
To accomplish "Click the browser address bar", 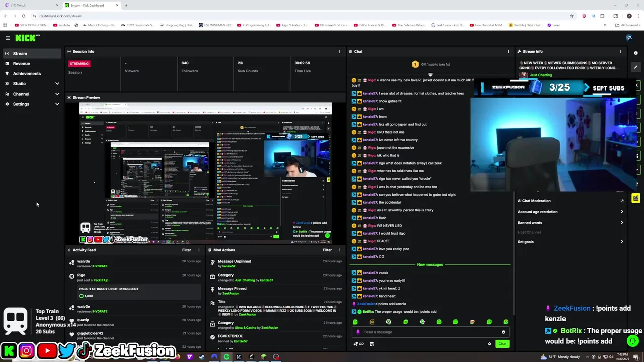I will [302, 16].
